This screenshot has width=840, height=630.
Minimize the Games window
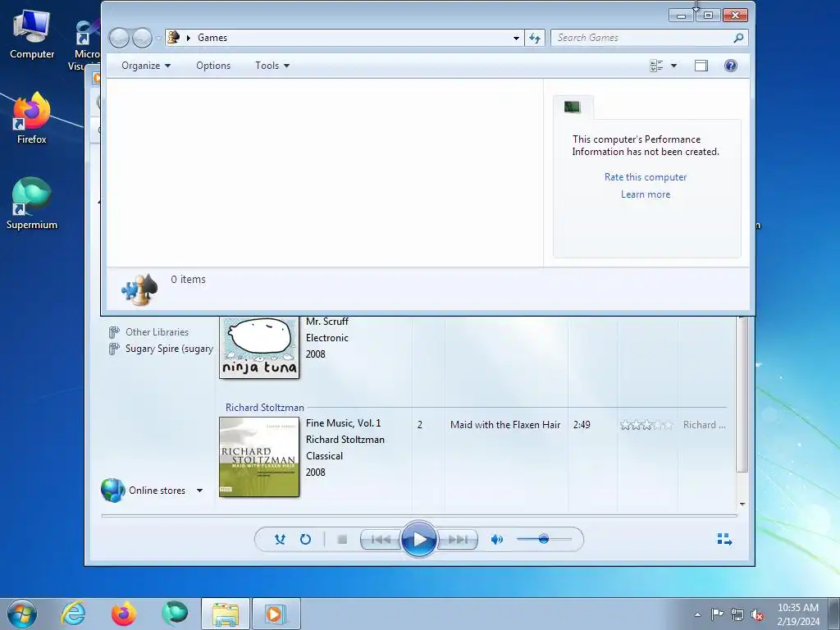click(x=681, y=16)
